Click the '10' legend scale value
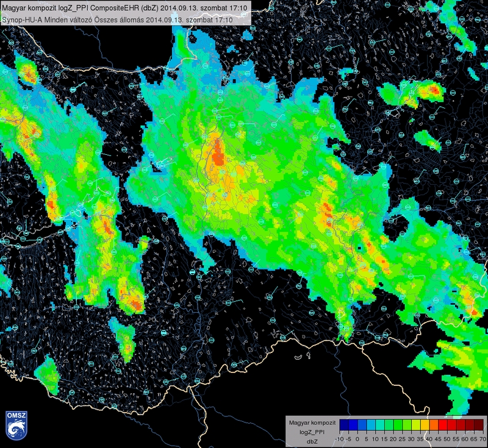488x448 pixels. click(x=375, y=439)
